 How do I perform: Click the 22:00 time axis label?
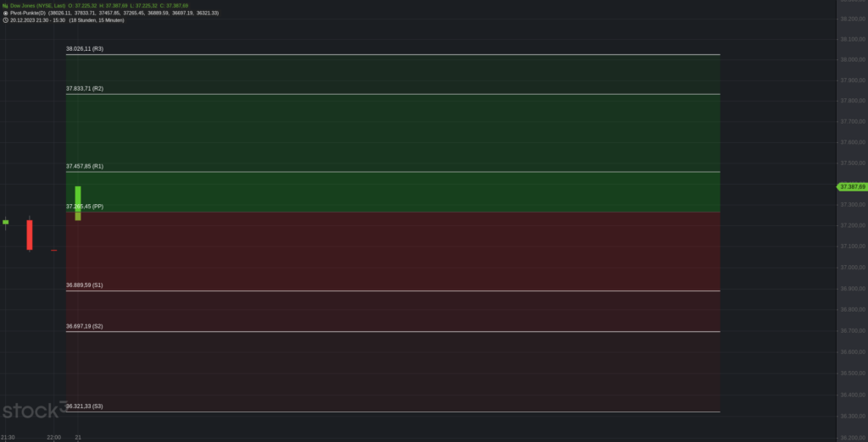(x=54, y=437)
